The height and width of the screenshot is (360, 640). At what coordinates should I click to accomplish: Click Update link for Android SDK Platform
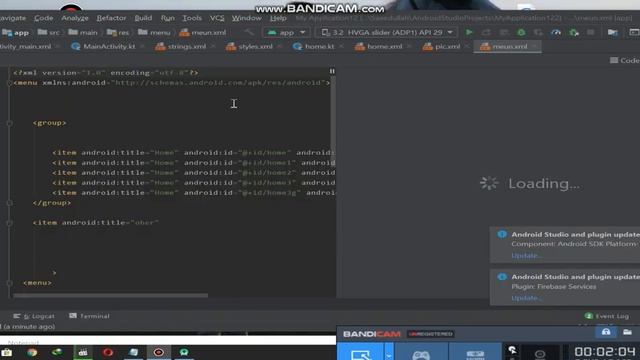[x=526, y=256]
